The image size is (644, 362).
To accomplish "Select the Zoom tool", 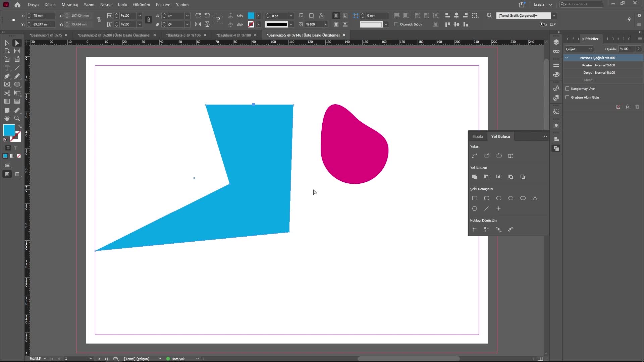I will 17,118.
